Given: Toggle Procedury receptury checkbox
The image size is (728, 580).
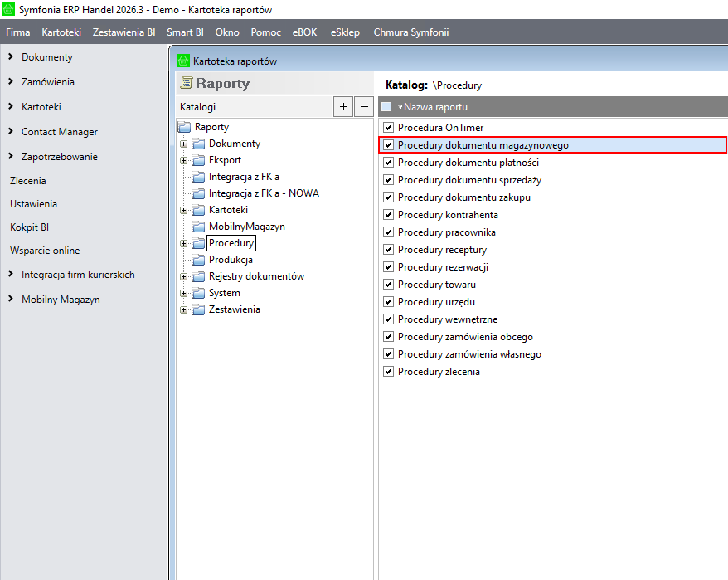Looking at the screenshot, I should pyautogui.click(x=389, y=250).
